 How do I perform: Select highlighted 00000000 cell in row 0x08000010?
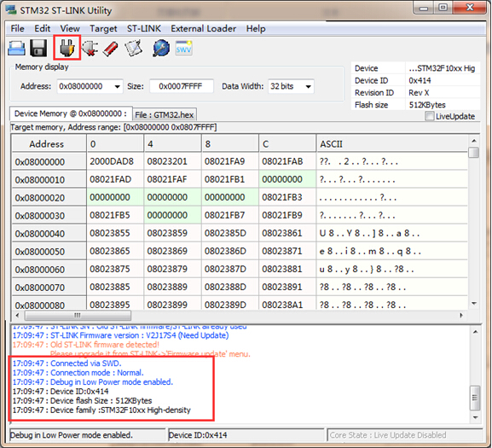pos(287,179)
